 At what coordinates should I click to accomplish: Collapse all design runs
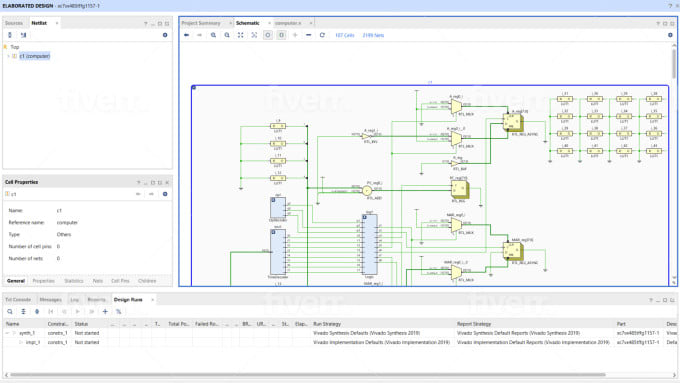coord(23,311)
